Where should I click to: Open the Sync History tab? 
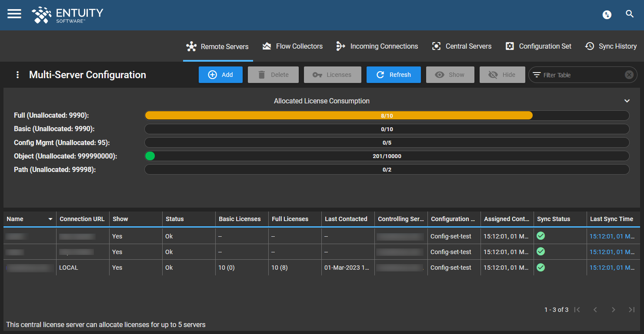[x=611, y=46]
